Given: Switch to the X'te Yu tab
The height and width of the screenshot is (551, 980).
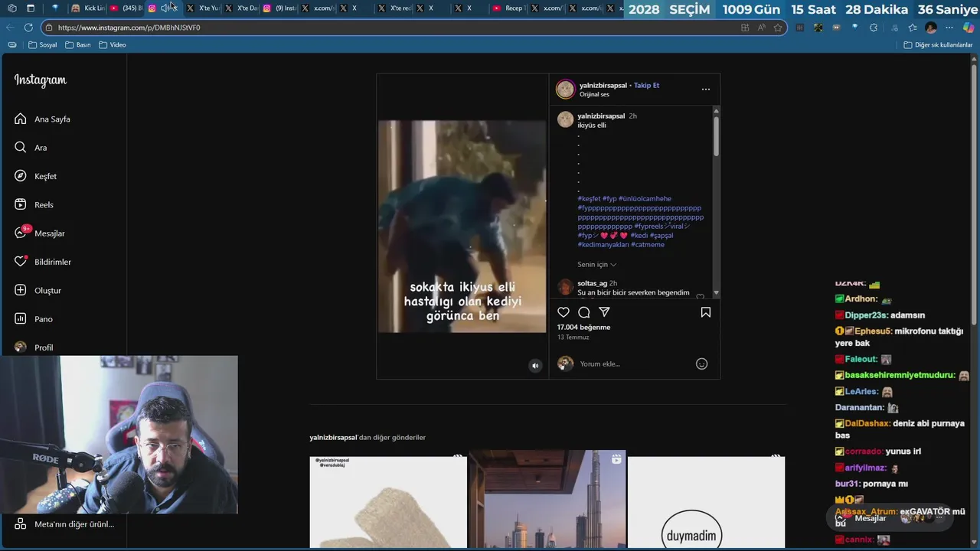Looking at the screenshot, I should (202, 8).
